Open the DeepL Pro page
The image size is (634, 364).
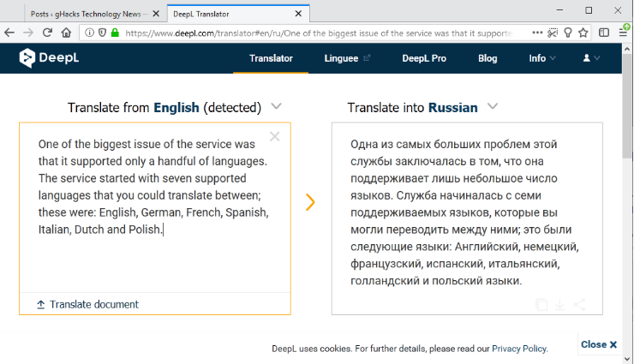(424, 58)
